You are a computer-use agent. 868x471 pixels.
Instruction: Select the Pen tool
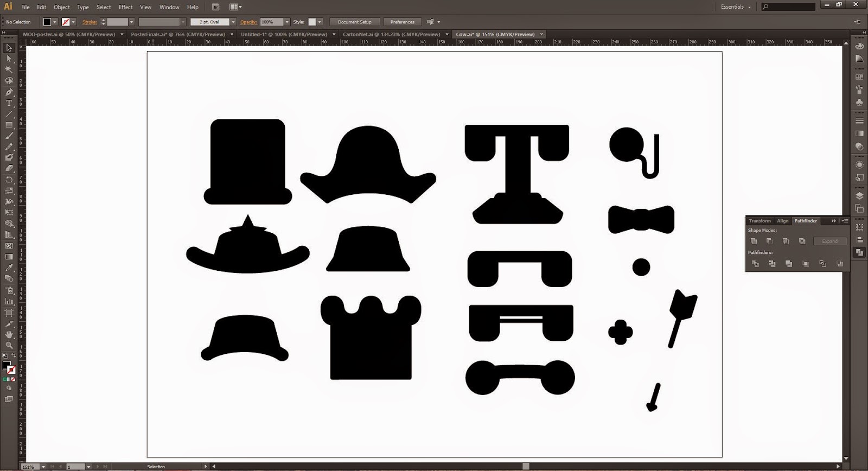coord(9,92)
